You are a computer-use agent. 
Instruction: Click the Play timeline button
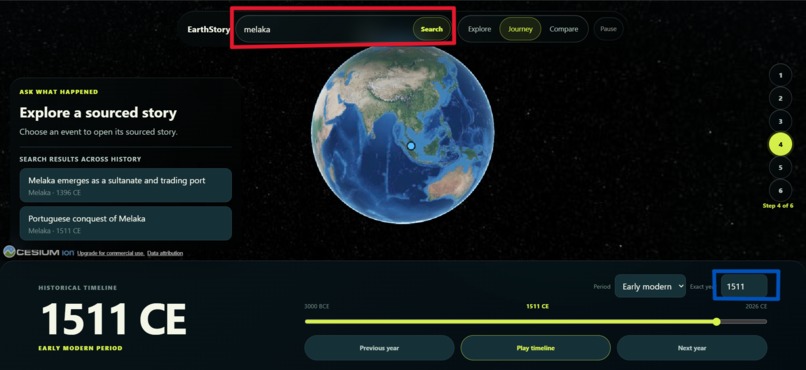pyautogui.click(x=536, y=348)
